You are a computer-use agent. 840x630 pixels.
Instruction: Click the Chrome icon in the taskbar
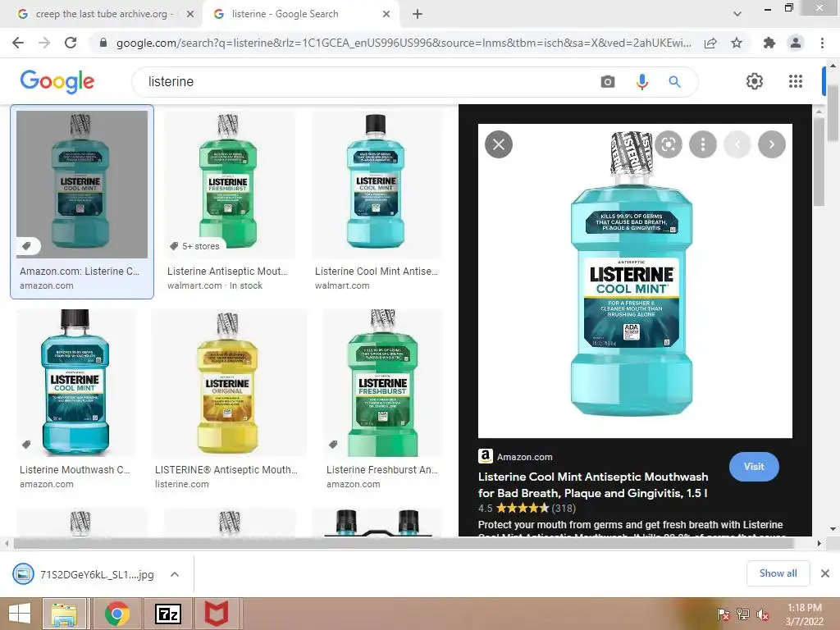tap(116, 614)
